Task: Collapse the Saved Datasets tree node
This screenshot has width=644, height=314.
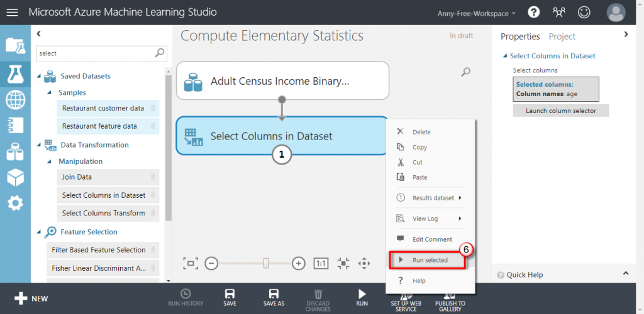Action: point(39,77)
